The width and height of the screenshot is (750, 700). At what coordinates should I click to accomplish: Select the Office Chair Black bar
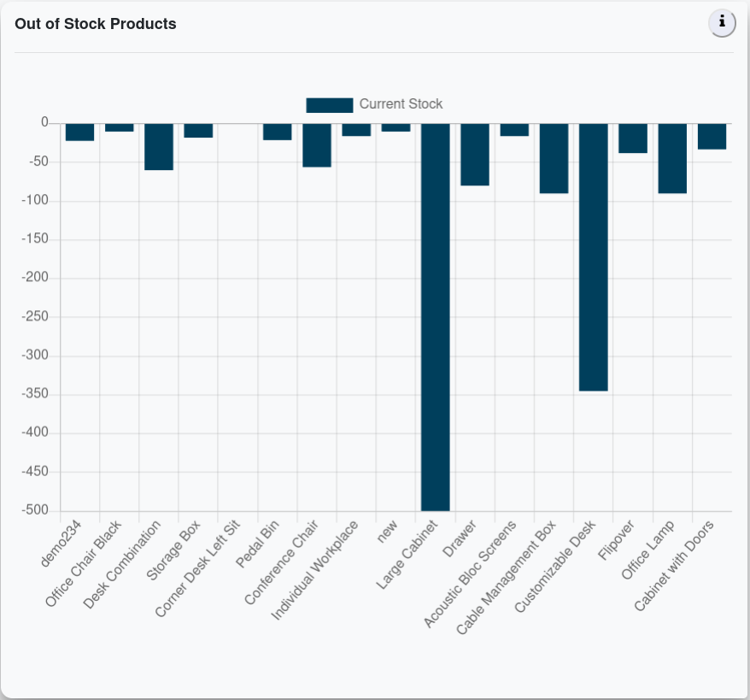pyautogui.click(x=120, y=127)
